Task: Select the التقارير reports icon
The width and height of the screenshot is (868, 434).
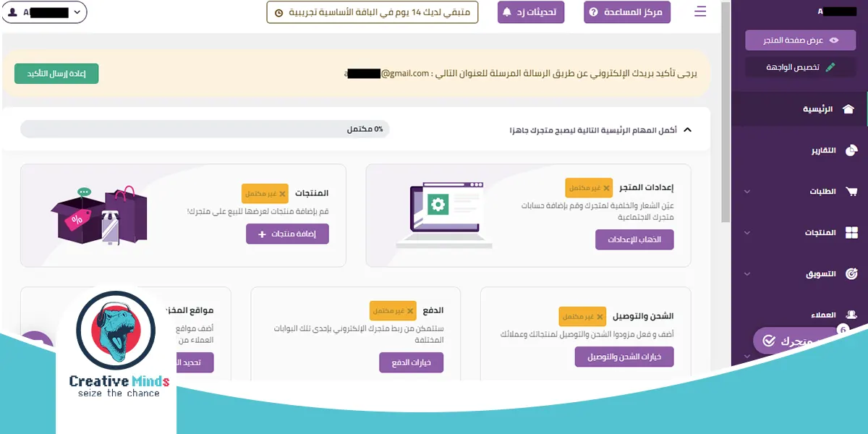Action: click(851, 150)
